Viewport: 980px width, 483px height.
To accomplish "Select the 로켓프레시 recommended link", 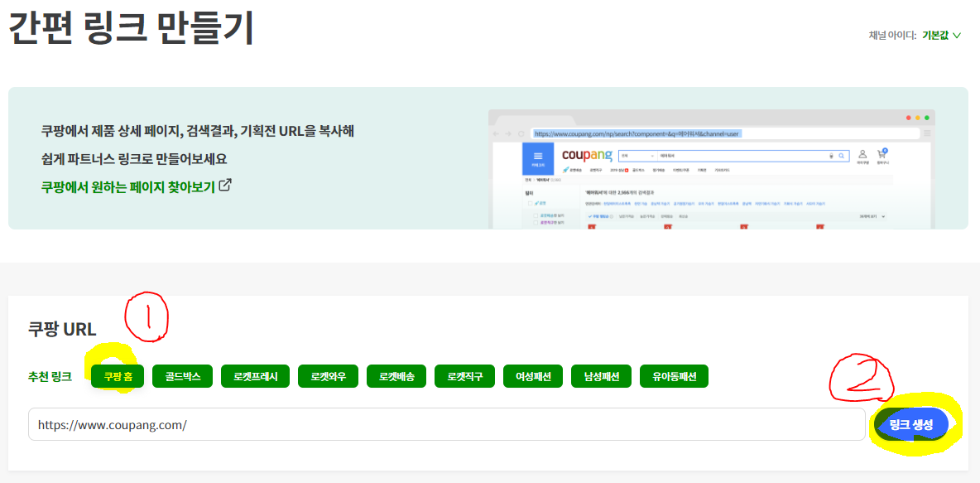I will click(256, 377).
